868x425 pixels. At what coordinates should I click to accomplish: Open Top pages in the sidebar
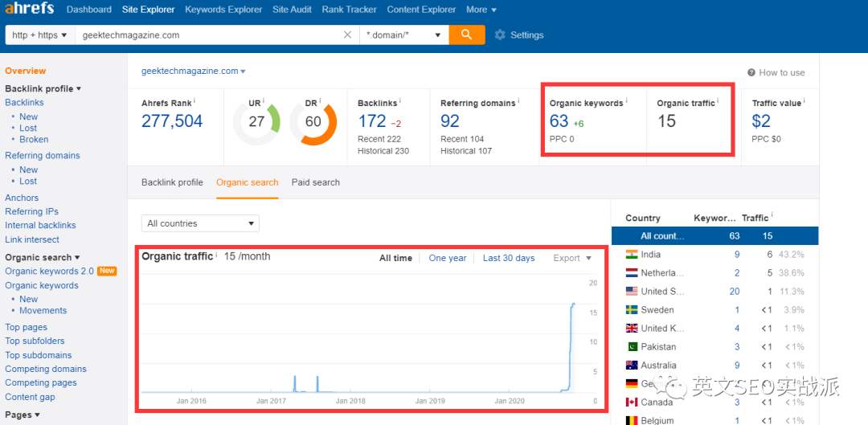point(26,327)
